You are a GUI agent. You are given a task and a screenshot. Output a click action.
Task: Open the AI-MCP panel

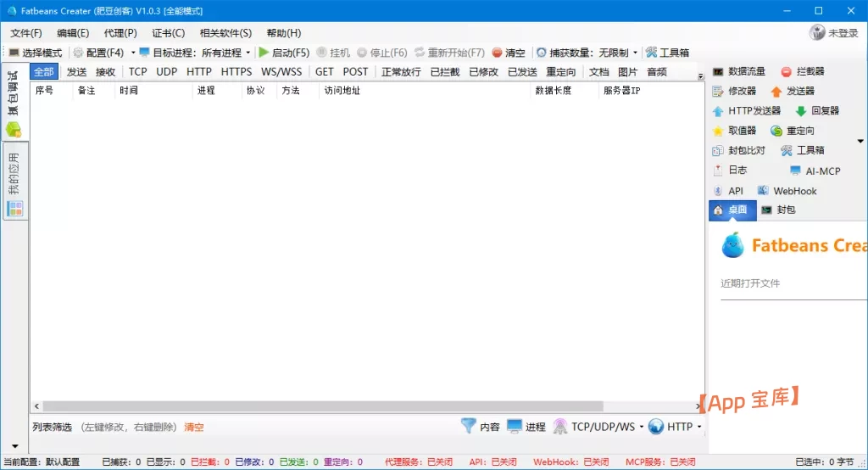tap(815, 171)
